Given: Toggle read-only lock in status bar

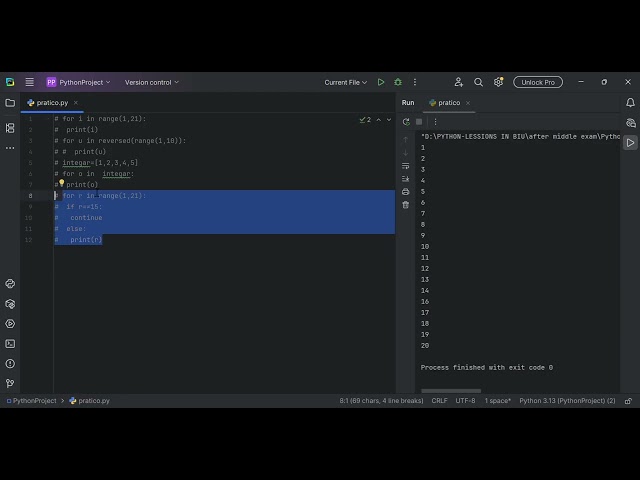Looking at the screenshot, I should tap(628, 401).
